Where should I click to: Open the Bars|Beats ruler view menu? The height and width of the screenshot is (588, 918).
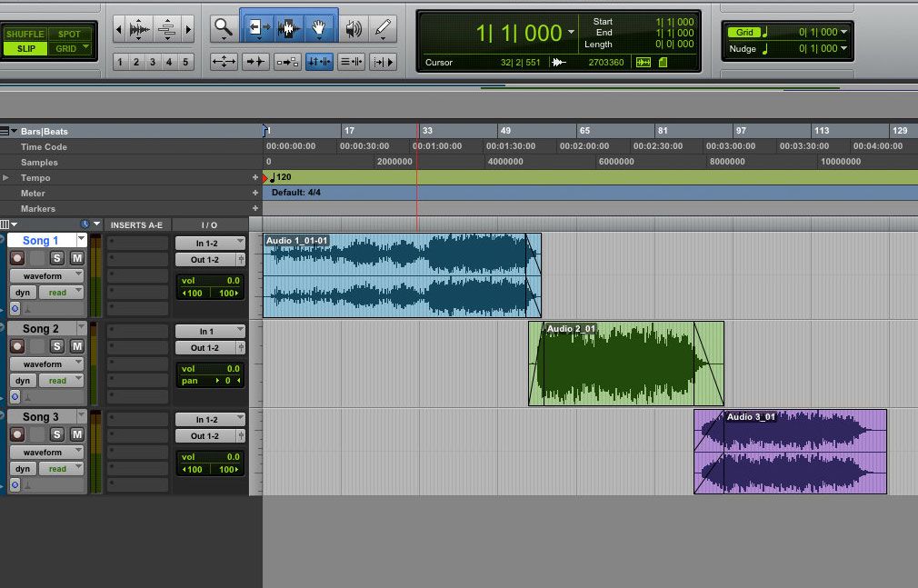click(x=8, y=131)
